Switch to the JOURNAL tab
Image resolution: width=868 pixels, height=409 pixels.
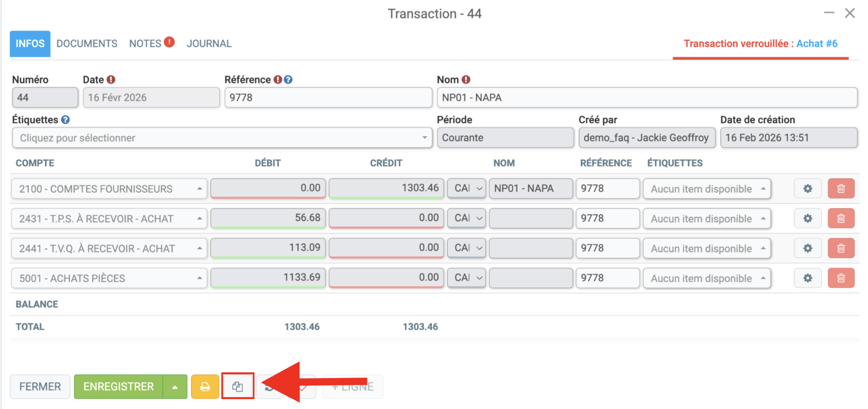coord(209,44)
